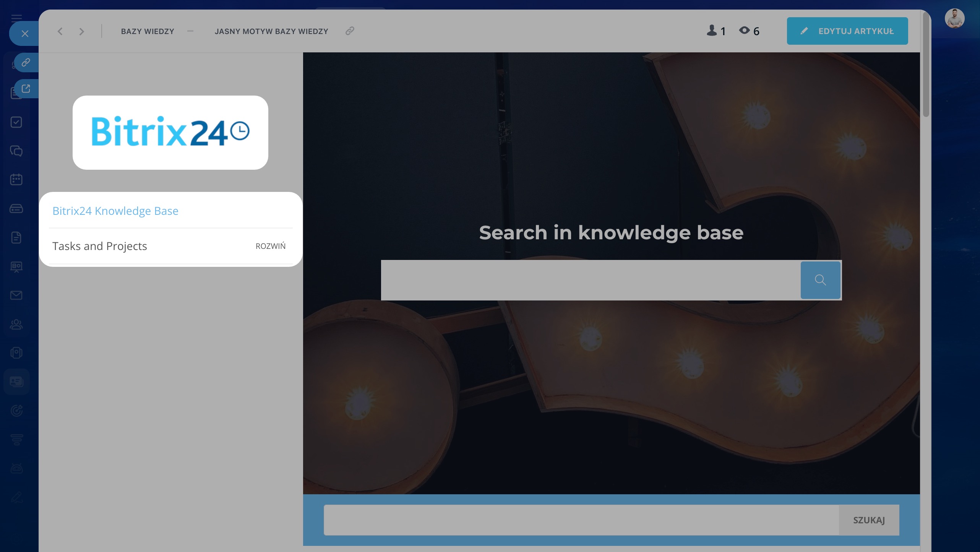980x552 pixels.
Task: Go back with the left chevron
Action: click(x=60, y=31)
